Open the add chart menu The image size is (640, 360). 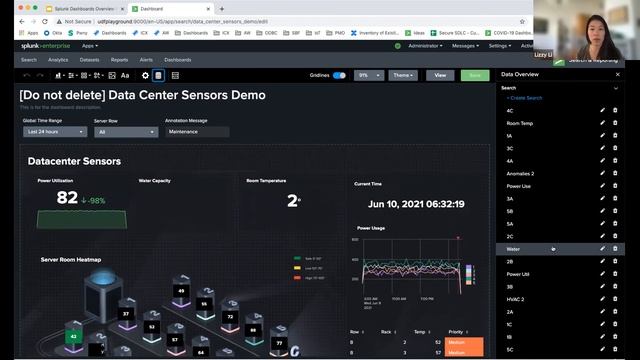pyautogui.click(x=59, y=76)
